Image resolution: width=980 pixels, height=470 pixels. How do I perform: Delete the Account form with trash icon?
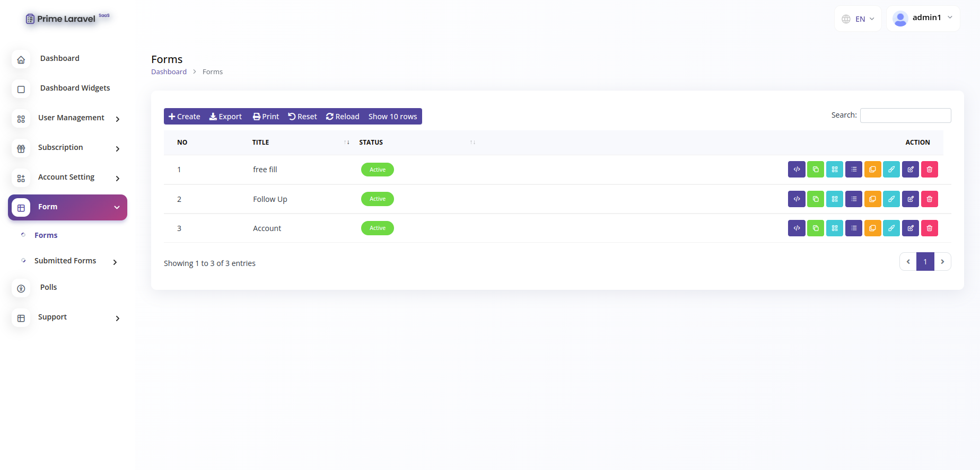[x=930, y=228]
